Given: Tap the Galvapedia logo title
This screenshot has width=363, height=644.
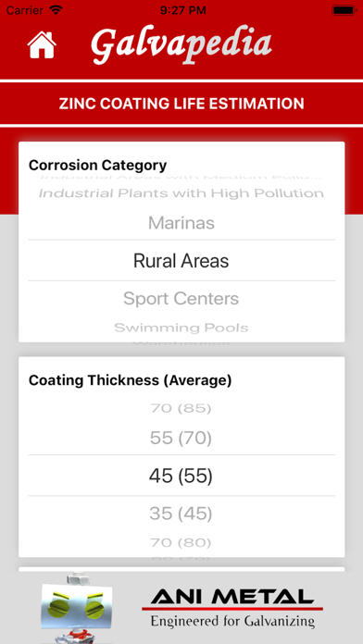Looking at the screenshot, I should tap(181, 44).
